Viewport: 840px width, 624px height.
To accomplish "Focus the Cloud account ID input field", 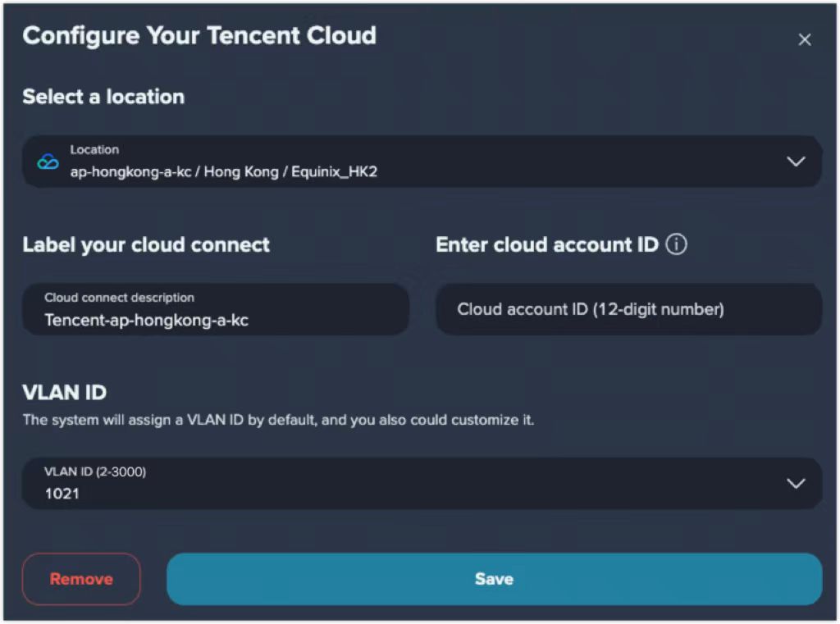I will (628, 310).
